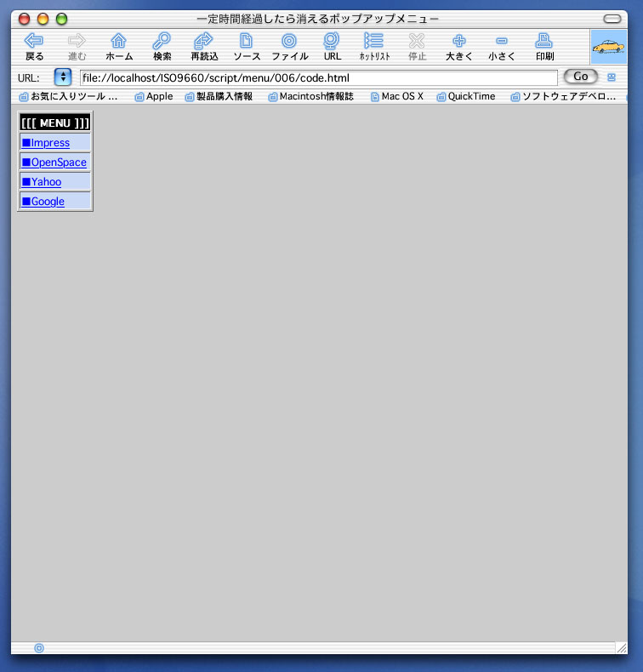Follow the Yahoo link

pyautogui.click(x=42, y=182)
